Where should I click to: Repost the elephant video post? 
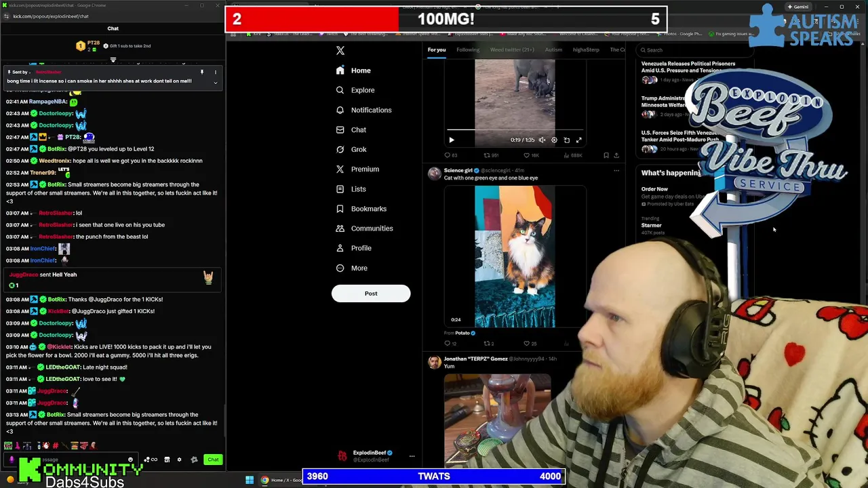[487, 155]
